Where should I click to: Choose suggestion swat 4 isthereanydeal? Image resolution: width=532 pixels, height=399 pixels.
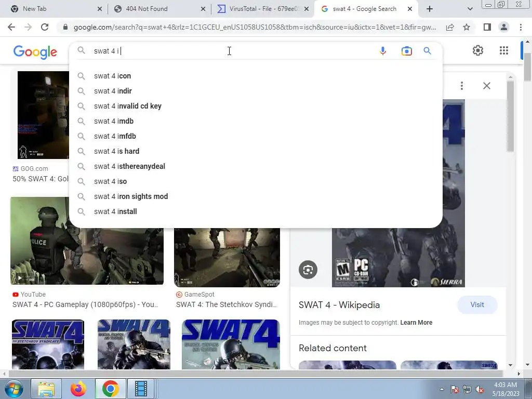(256, 166)
